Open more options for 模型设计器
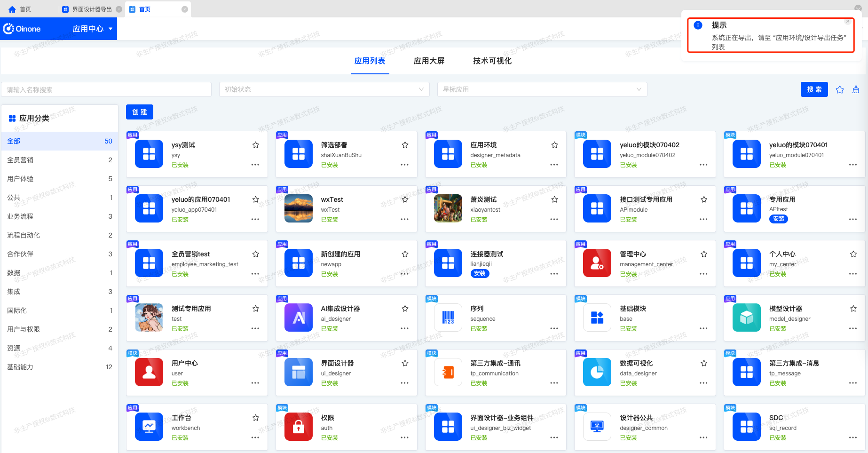 (853, 328)
